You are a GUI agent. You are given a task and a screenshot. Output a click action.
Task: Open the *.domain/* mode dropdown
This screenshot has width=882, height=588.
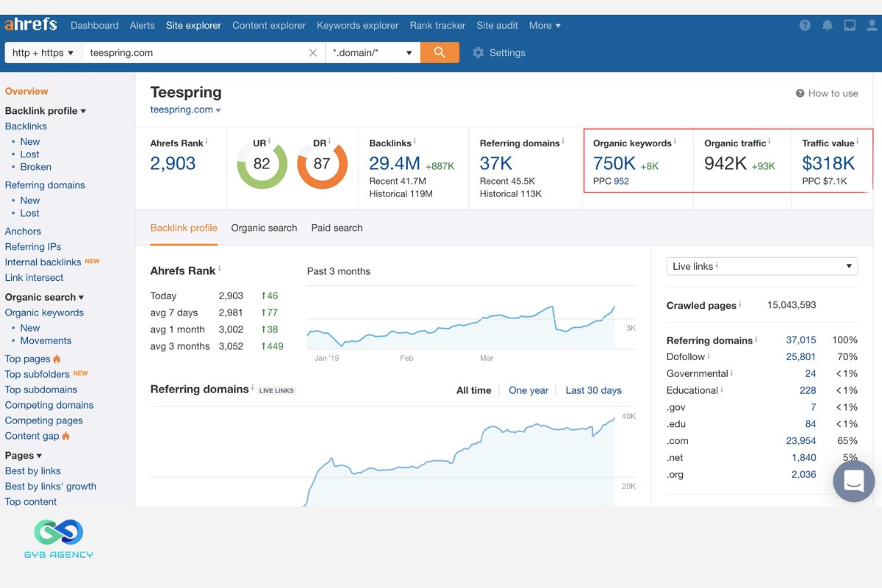click(x=373, y=53)
